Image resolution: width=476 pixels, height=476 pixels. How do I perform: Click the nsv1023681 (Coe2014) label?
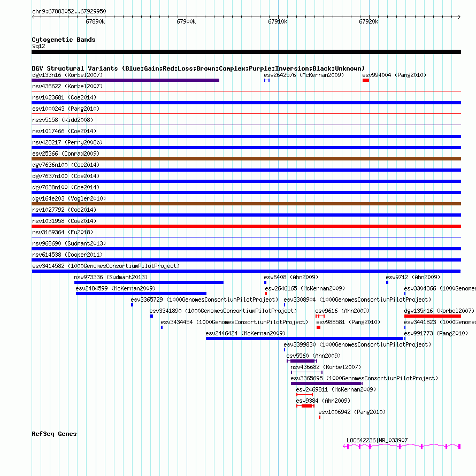point(64,97)
